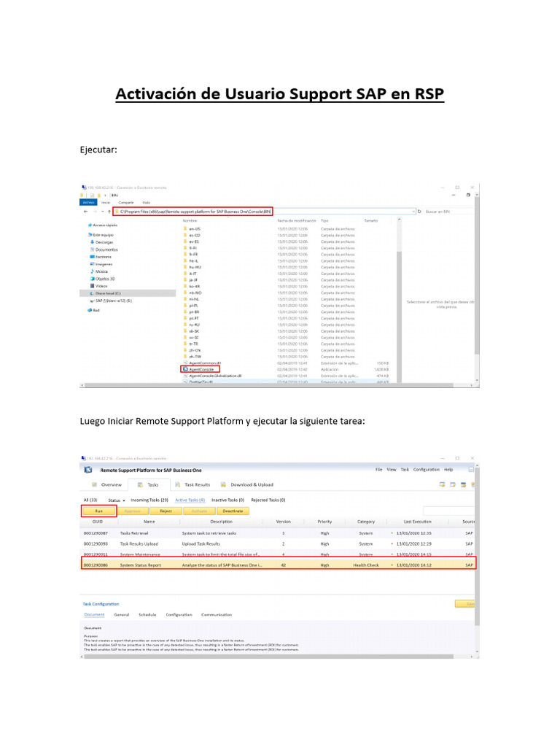This screenshot has height=747, width=560.
Task: Click the Approve button
Action: pyautogui.click(x=133, y=511)
